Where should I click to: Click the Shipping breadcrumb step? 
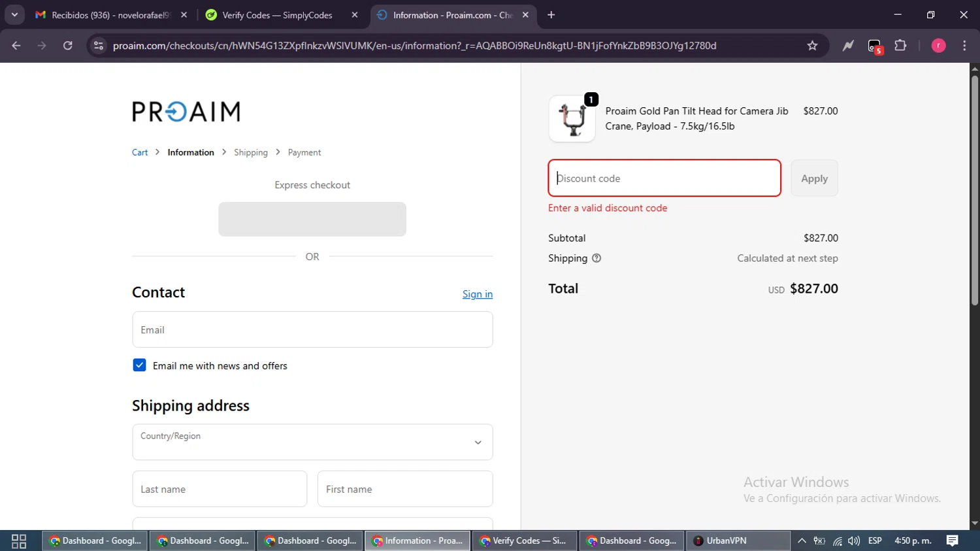click(x=251, y=152)
